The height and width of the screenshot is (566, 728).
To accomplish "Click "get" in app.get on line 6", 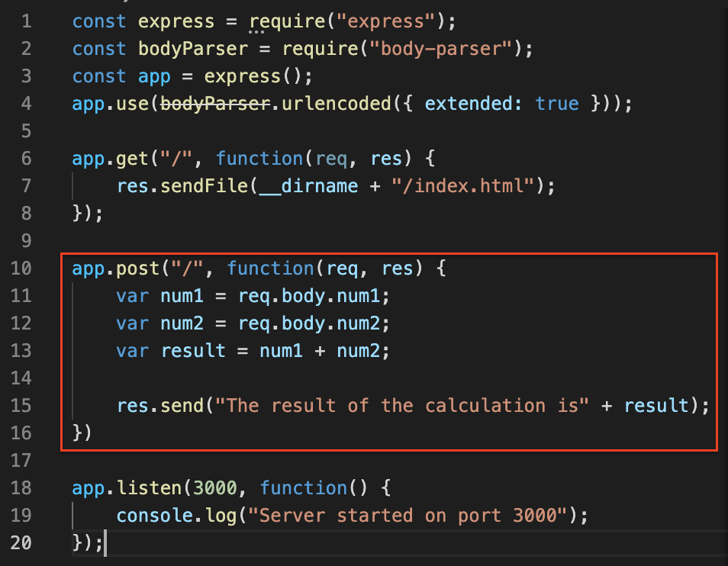I will click(132, 159).
